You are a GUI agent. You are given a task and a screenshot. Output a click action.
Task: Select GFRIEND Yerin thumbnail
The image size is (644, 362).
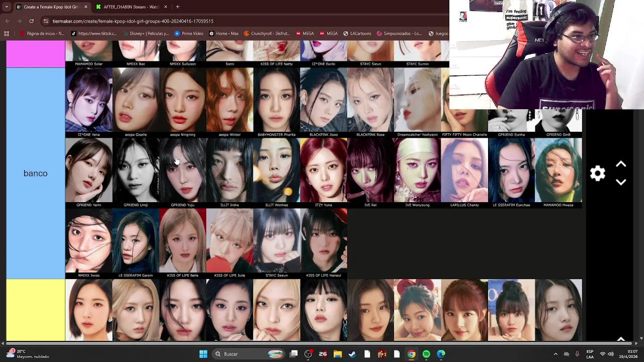89,173
